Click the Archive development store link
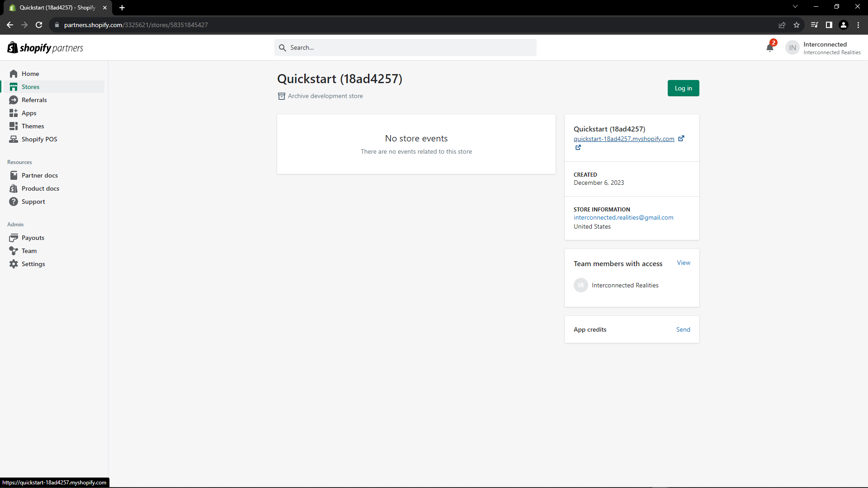Viewport: 868px width, 488px height. (325, 96)
